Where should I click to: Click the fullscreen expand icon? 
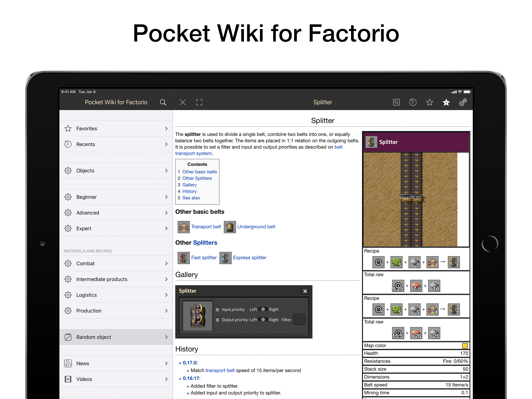tap(199, 102)
